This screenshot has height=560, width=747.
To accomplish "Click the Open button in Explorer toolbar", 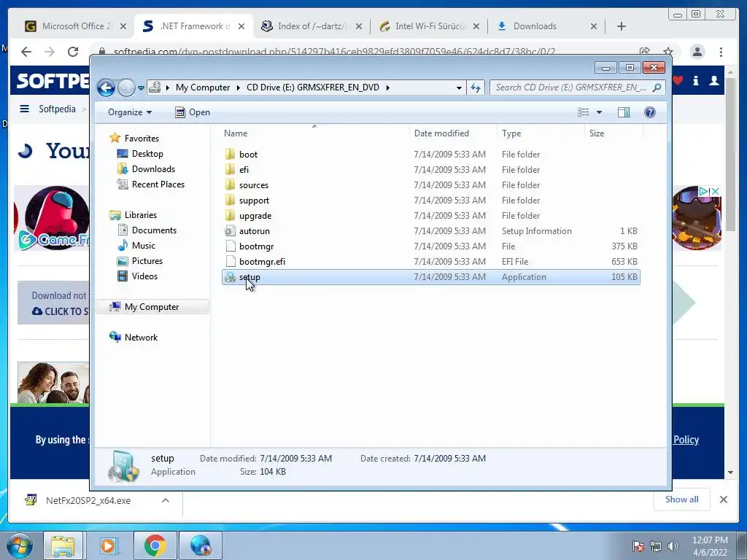I will tap(193, 112).
